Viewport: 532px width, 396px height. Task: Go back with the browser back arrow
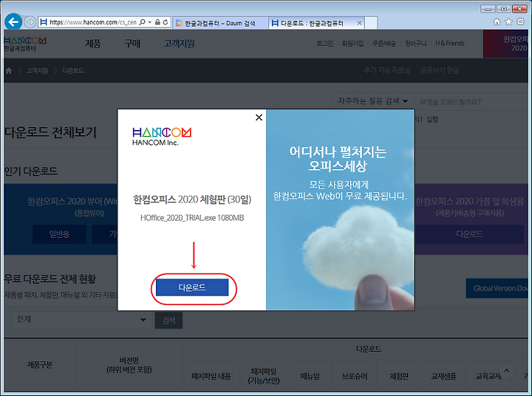pyautogui.click(x=13, y=22)
